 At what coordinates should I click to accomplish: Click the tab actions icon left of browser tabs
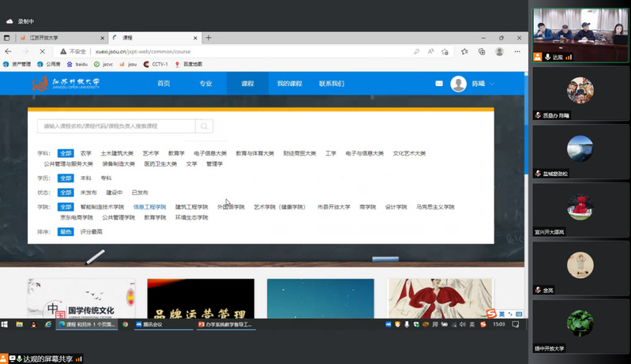(6, 38)
